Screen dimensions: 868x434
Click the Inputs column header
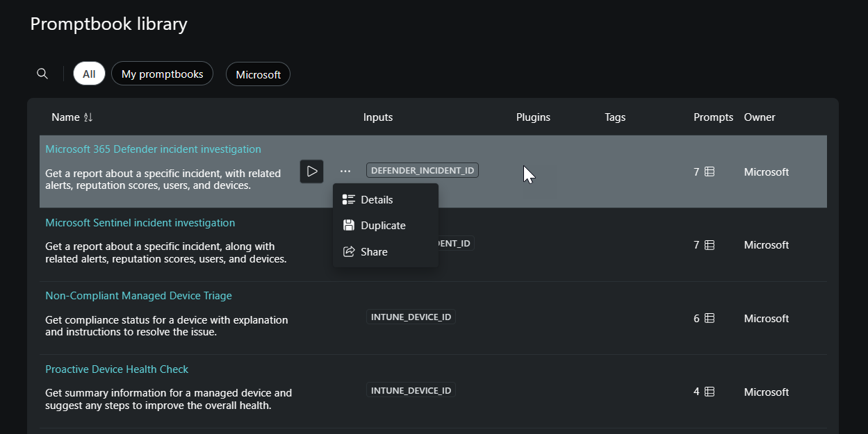coord(378,117)
